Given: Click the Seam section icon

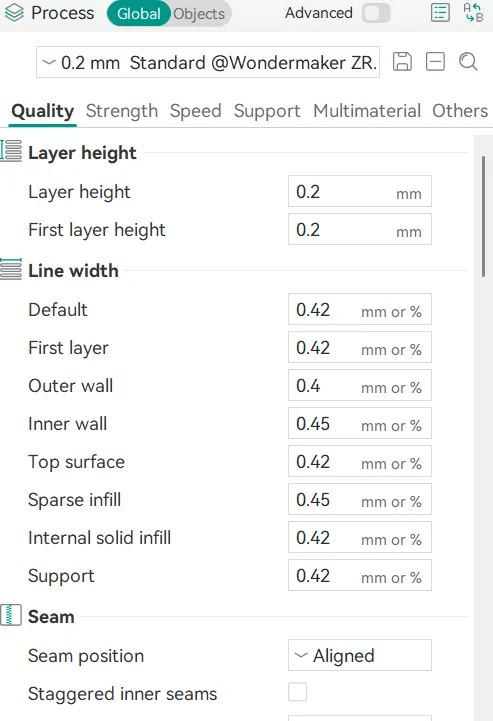Looking at the screenshot, I should [x=11, y=615].
